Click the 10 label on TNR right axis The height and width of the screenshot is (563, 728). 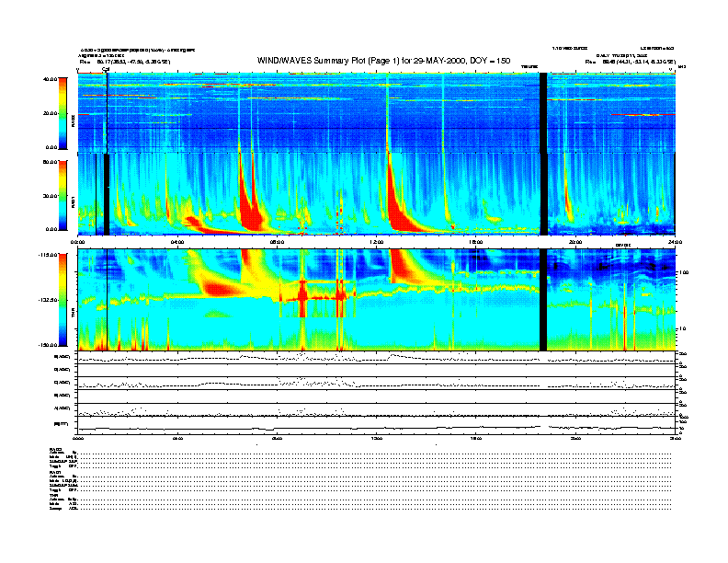(682, 329)
